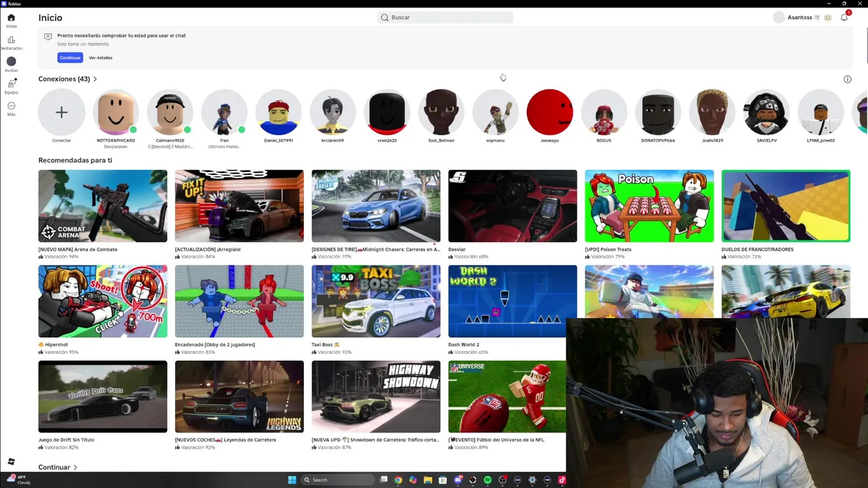Open the weather widget showing Cloudy

(19, 480)
